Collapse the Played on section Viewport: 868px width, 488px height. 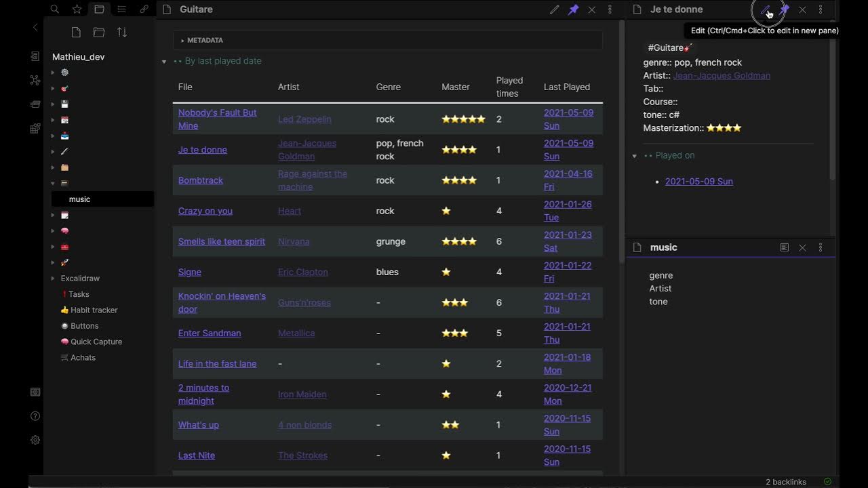pyautogui.click(x=635, y=156)
